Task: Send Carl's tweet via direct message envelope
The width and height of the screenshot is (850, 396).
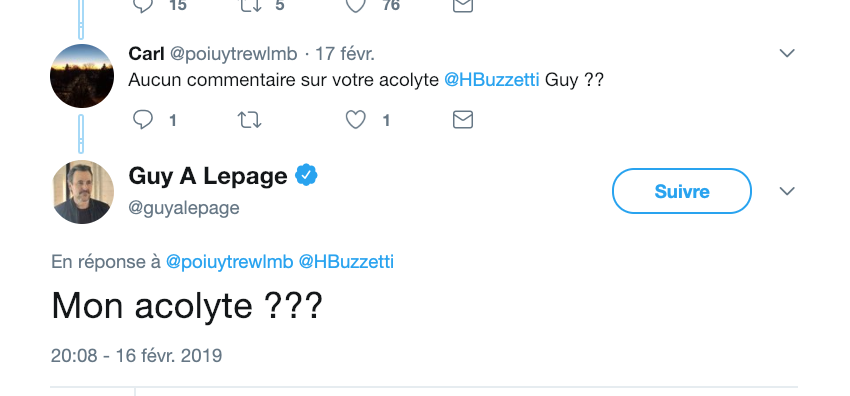Action: pyautogui.click(x=463, y=120)
